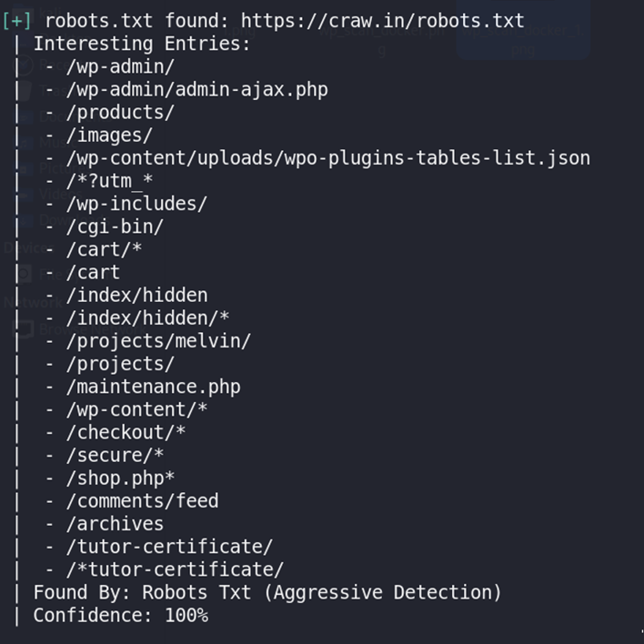The width and height of the screenshot is (644, 644).
Task: Click the /secure/* entry
Action: coord(115,455)
